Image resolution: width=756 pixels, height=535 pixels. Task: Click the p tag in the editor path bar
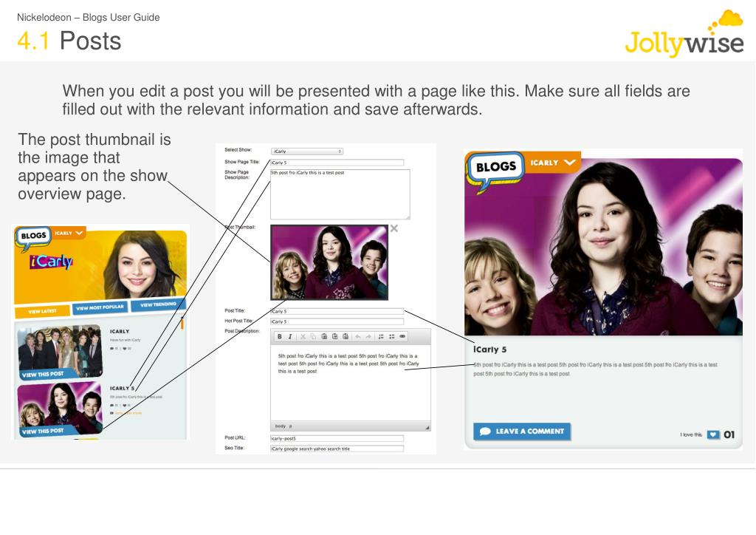click(x=290, y=426)
